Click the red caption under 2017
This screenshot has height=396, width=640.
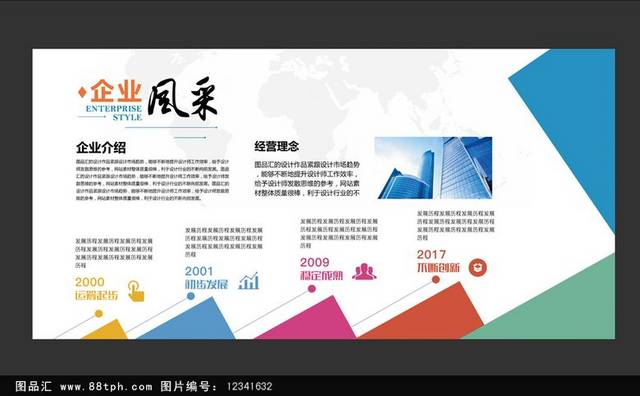(x=438, y=268)
